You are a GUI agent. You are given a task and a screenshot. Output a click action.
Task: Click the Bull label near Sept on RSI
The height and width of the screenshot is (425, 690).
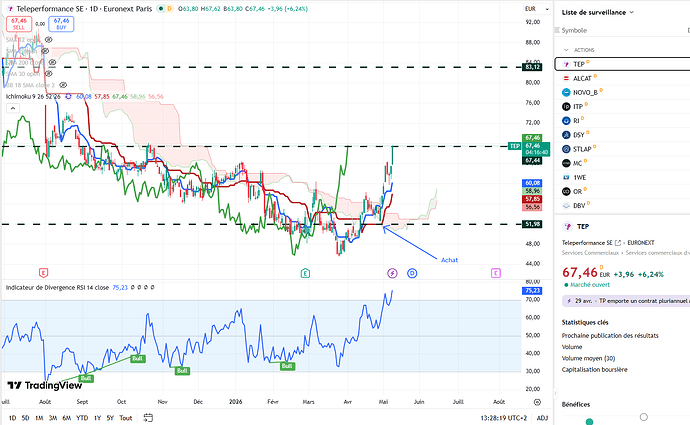point(86,378)
